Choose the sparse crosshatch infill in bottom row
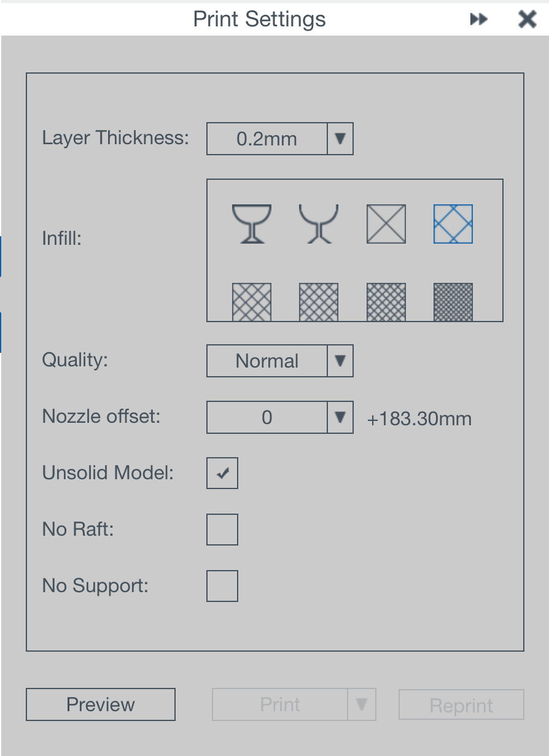The width and height of the screenshot is (549, 756). pyautogui.click(x=252, y=302)
